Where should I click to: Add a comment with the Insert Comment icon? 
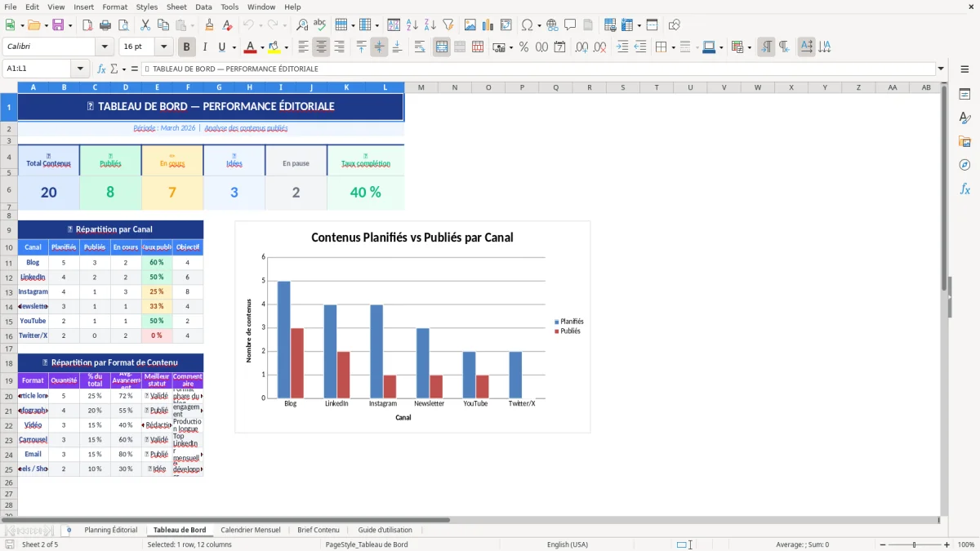[568, 24]
